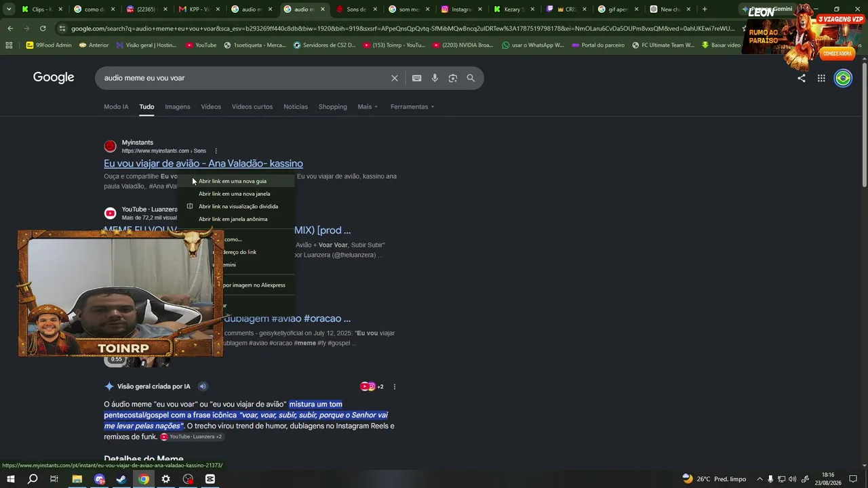Viewport: 868px width, 488px height.
Task: Open Task View on the taskbar
Action: point(54,479)
